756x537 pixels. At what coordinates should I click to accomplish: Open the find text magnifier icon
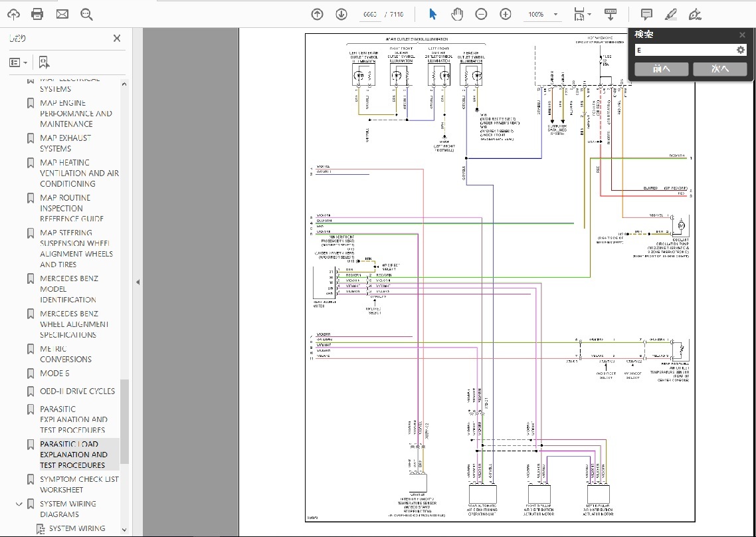87,15
